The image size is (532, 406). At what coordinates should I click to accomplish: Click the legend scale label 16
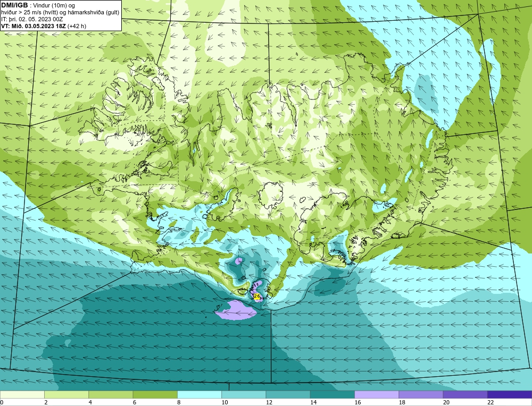click(x=356, y=402)
